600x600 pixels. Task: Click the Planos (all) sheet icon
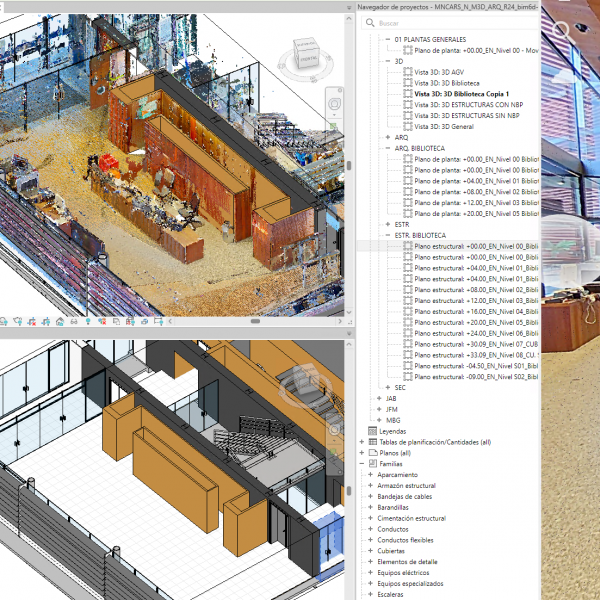tap(372, 453)
